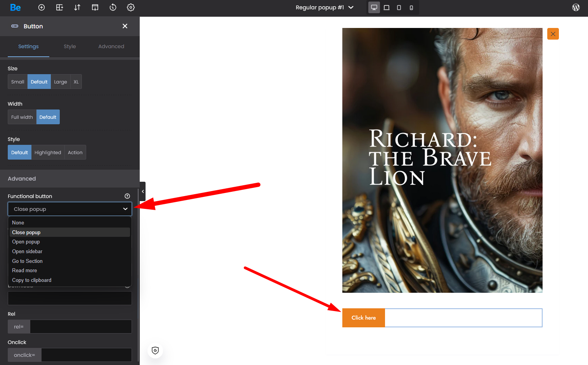Open the revisions history icon
The height and width of the screenshot is (365, 588).
tap(113, 7)
